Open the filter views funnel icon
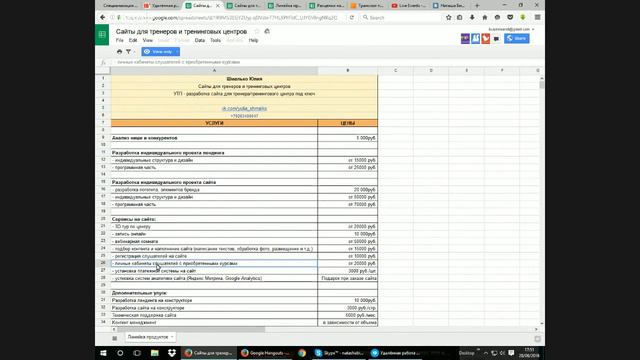The width and height of the screenshot is (640, 360). tap(129, 52)
